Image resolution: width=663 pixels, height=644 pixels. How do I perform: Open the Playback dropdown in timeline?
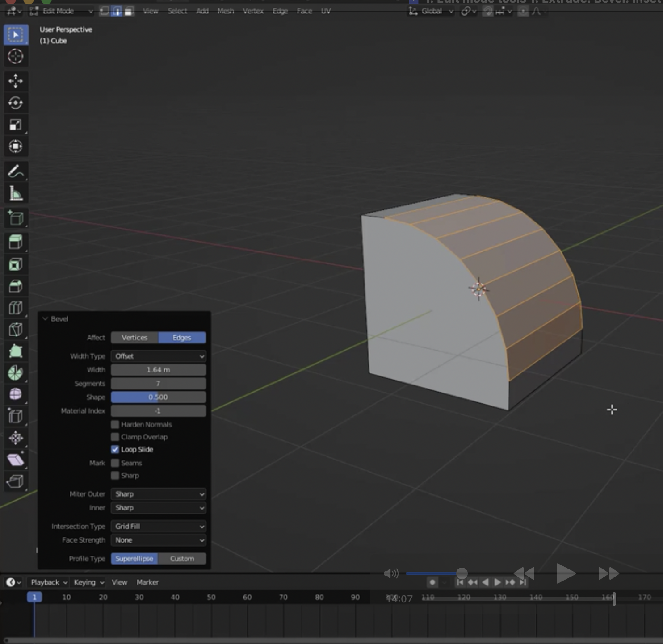pos(48,582)
